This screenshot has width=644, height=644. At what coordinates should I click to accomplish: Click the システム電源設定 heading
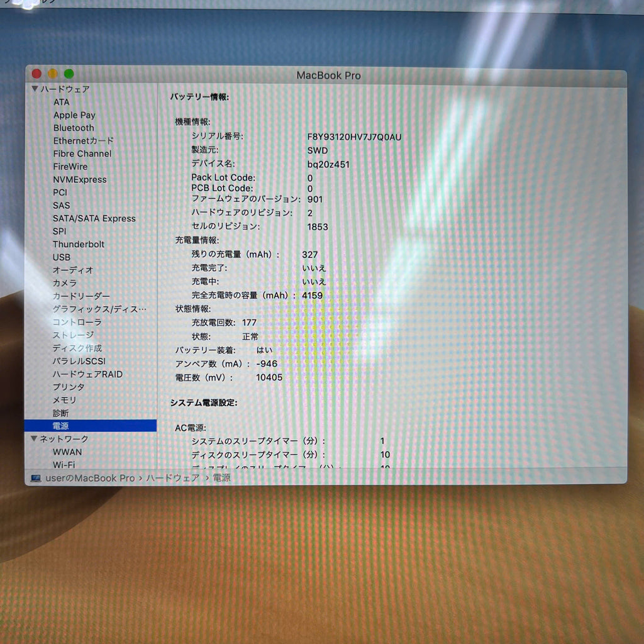pyautogui.click(x=204, y=402)
